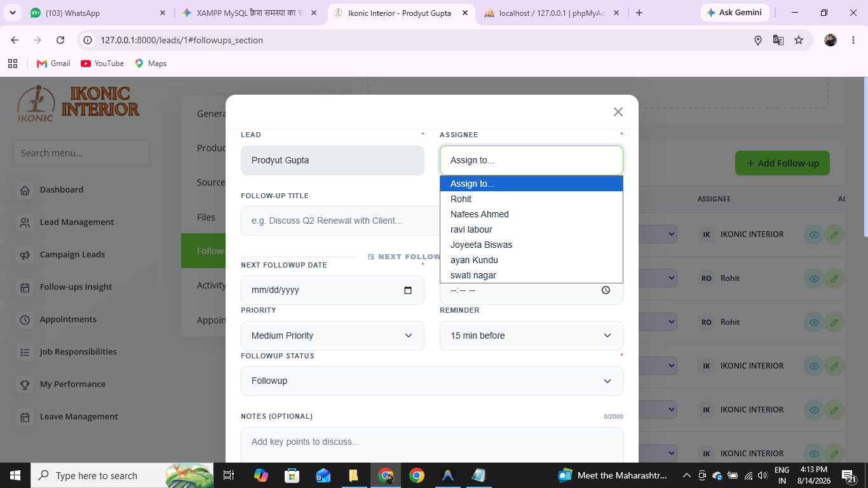Image resolution: width=868 pixels, height=488 pixels.
Task: Open the Gmail bookmark
Action: pos(53,64)
